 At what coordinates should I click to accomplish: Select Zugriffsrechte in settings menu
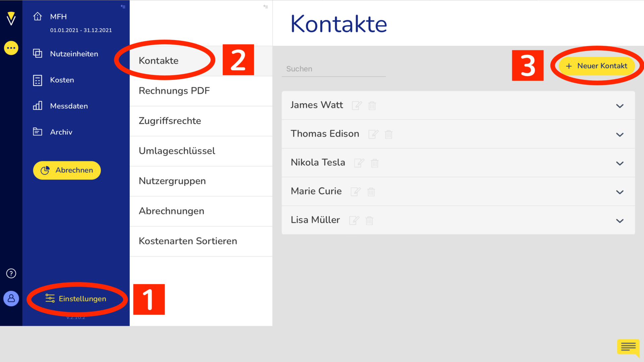(x=170, y=121)
